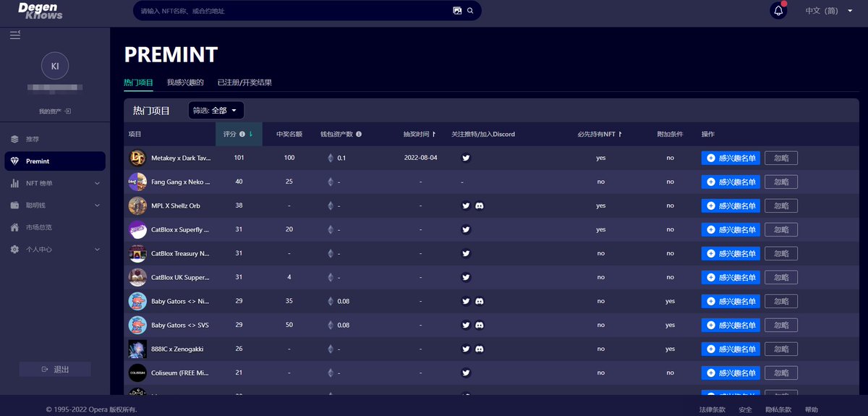Click info icon next to 评分 header

click(x=242, y=134)
